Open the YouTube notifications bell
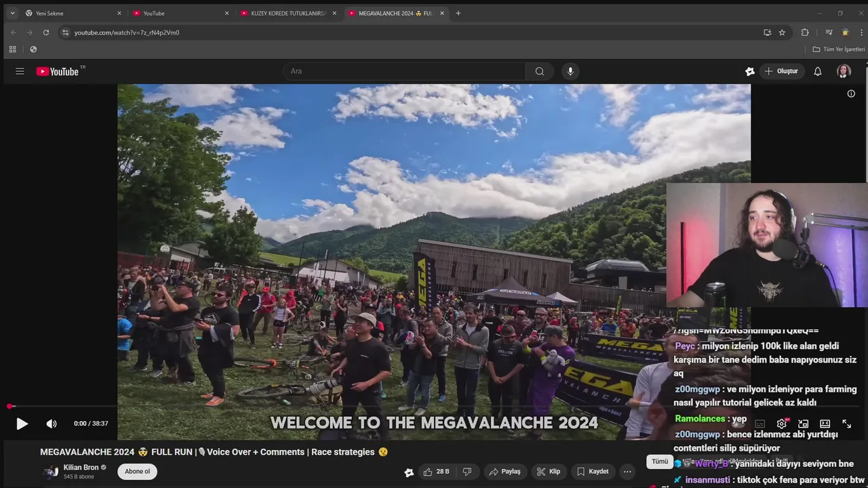868x488 pixels. coord(818,71)
